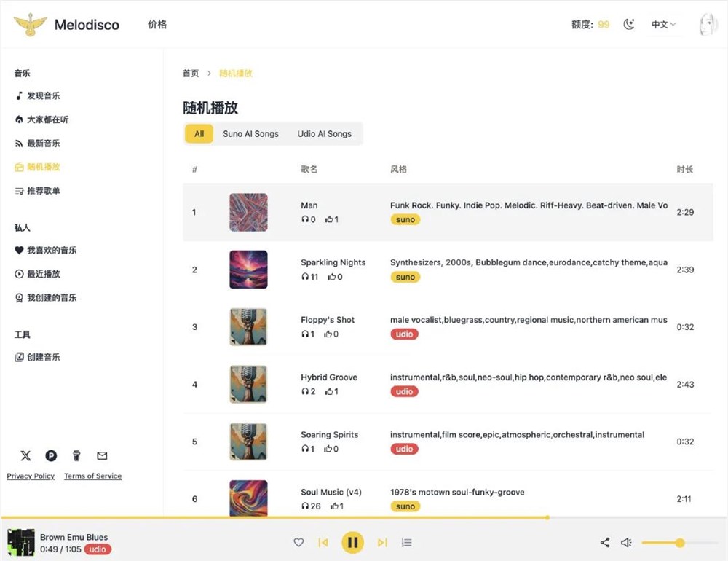Visit Melodisco's X profile

tap(25, 455)
